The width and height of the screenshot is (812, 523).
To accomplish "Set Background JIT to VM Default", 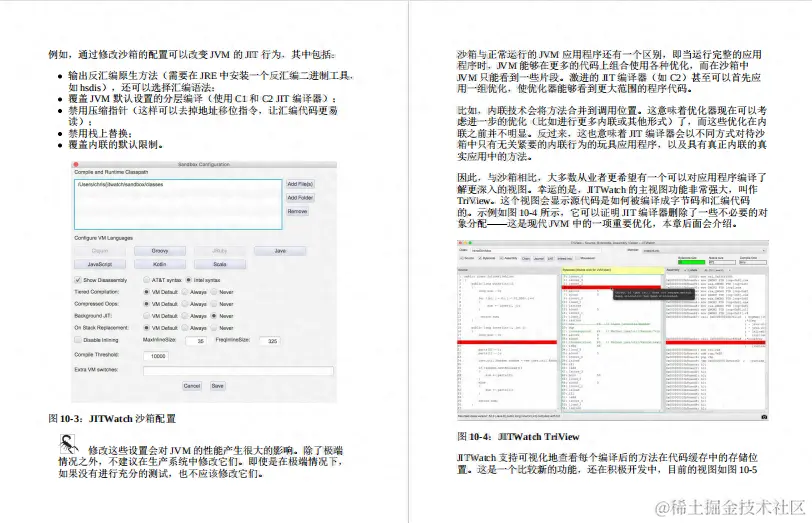I will click(147, 316).
